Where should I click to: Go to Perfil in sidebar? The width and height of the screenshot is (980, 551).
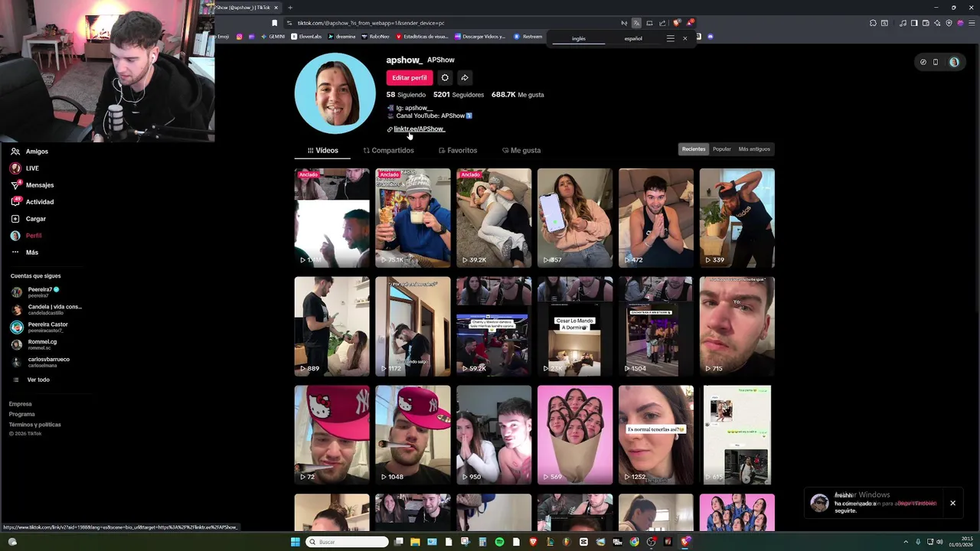(27, 236)
